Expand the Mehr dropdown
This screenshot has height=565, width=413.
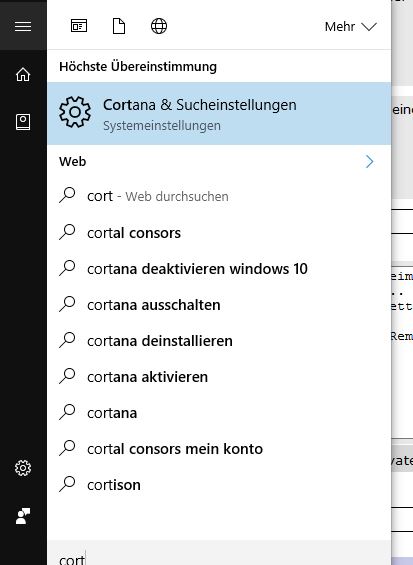[x=350, y=26]
